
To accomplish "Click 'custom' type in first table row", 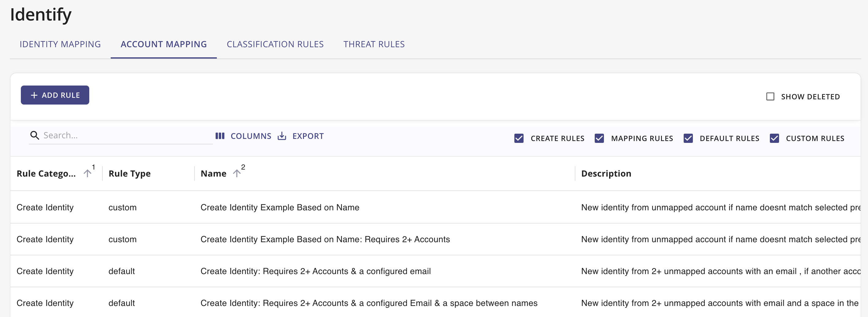I will pyautogui.click(x=122, y=208).
